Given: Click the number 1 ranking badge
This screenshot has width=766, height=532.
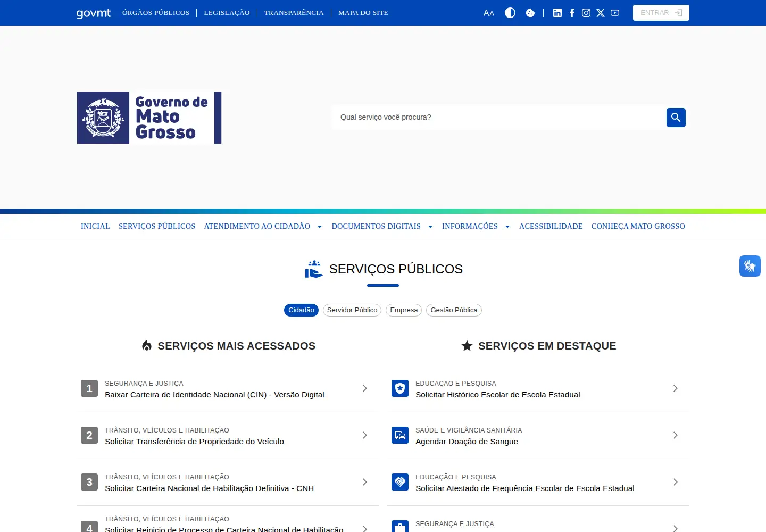Looking at the screenshot, I should click(x=89, y=388).
